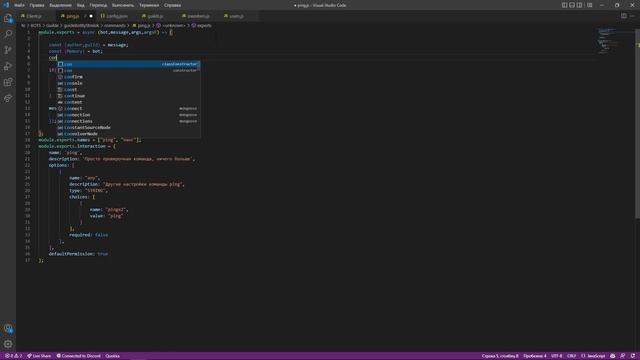Viewport: 640px width, 360px height.
Task: Click the Split Editor Right icon
Action: pyautogui.click(x=624, y=16)
